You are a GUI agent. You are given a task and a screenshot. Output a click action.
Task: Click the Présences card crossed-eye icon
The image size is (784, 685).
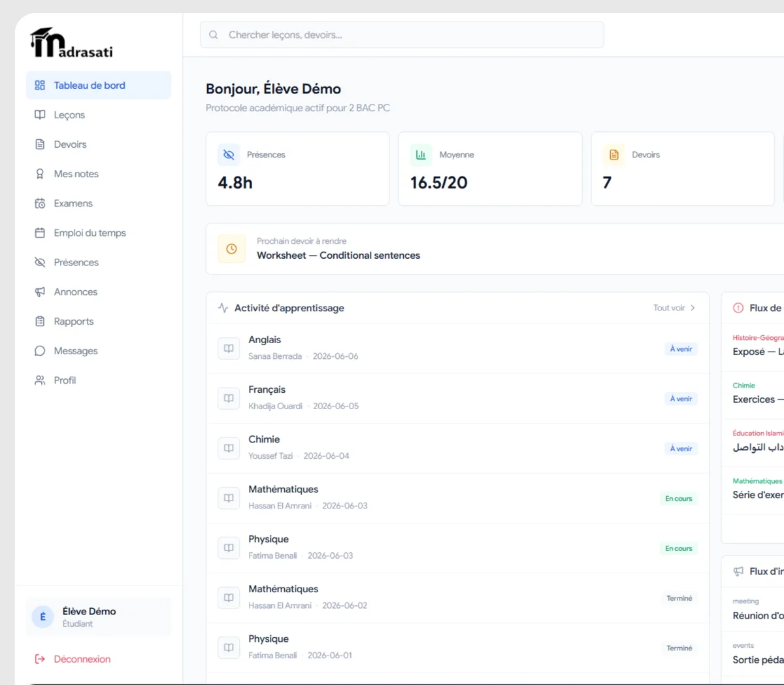(x=228, y=155)
